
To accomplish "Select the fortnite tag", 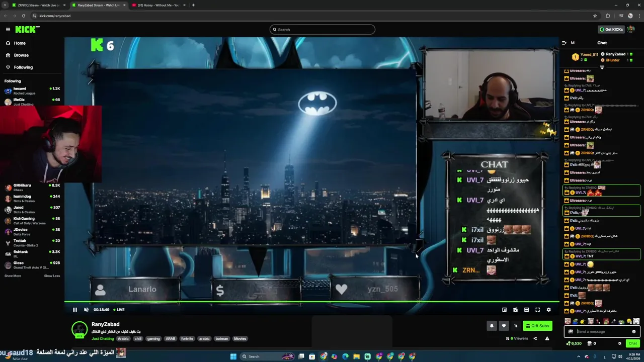I will 187,339.
